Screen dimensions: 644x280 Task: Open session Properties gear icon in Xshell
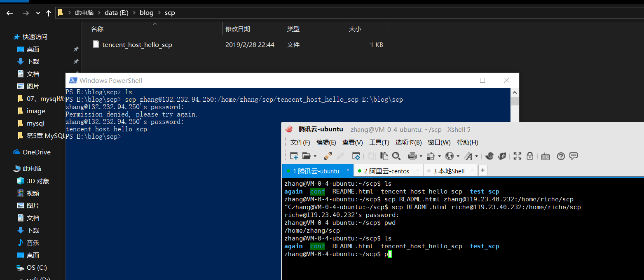356,156
